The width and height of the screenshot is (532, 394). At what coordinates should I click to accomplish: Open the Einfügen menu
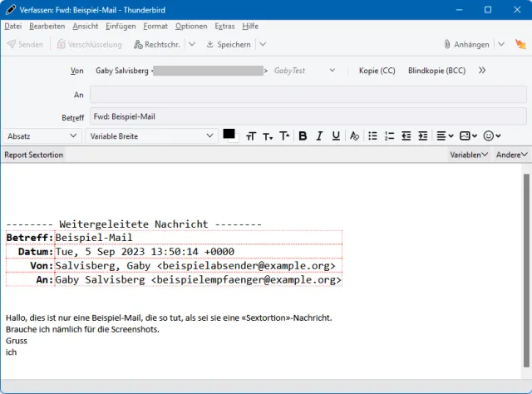point(121,26)
